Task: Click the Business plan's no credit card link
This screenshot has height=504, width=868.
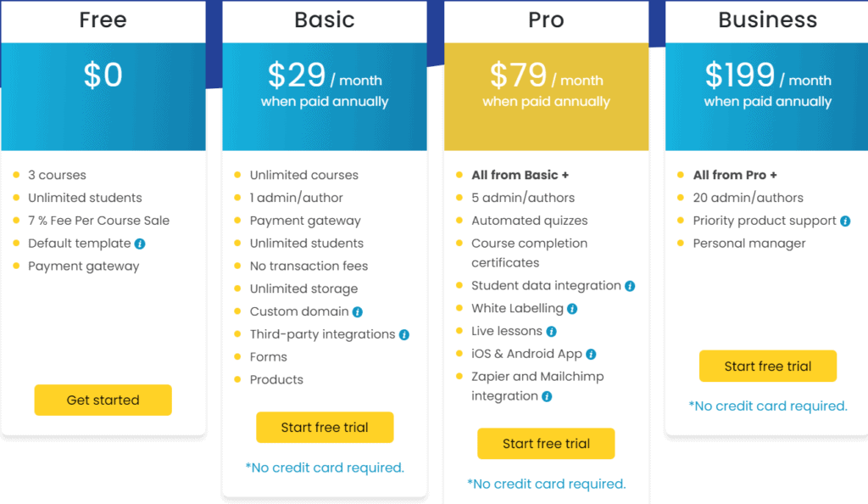Action: click(768, 406)
